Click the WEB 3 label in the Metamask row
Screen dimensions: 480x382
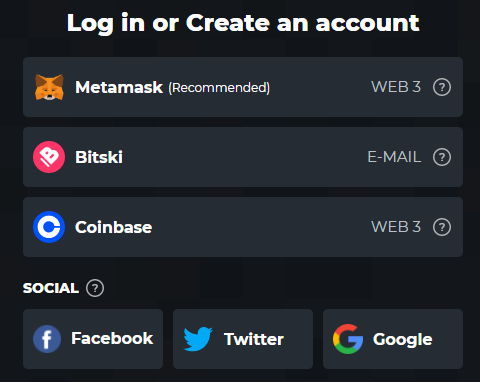(396, 87)
